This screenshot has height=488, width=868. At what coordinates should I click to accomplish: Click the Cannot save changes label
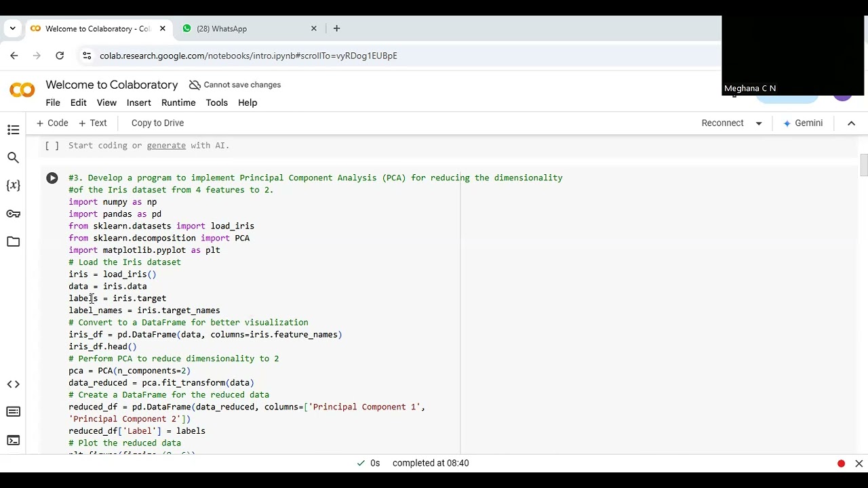[242, 85]
